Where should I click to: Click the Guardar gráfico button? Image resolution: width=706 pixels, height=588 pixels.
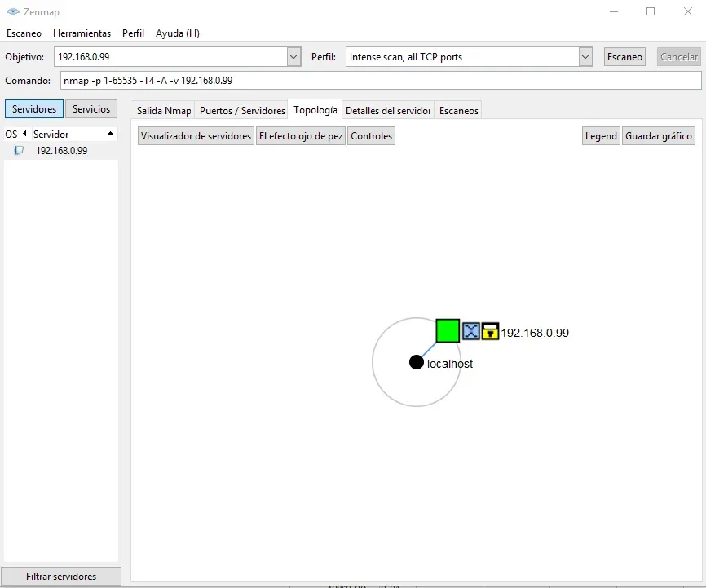[658, 136]
